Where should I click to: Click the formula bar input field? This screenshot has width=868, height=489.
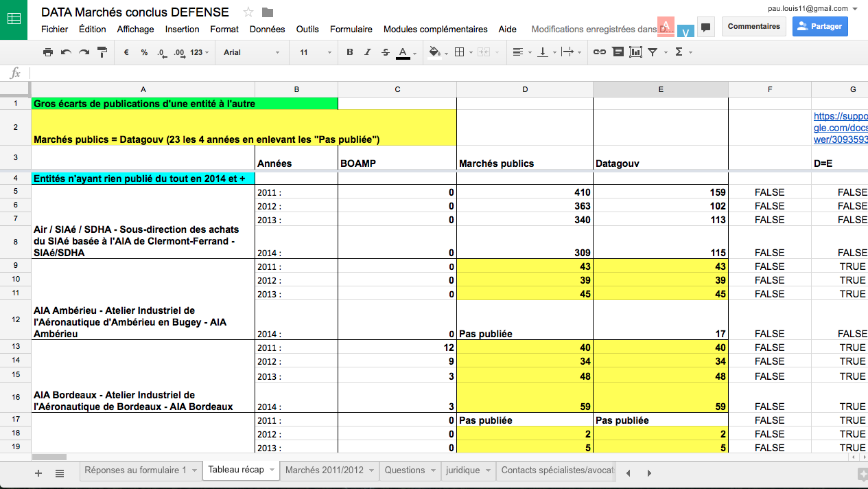point(446,73)
